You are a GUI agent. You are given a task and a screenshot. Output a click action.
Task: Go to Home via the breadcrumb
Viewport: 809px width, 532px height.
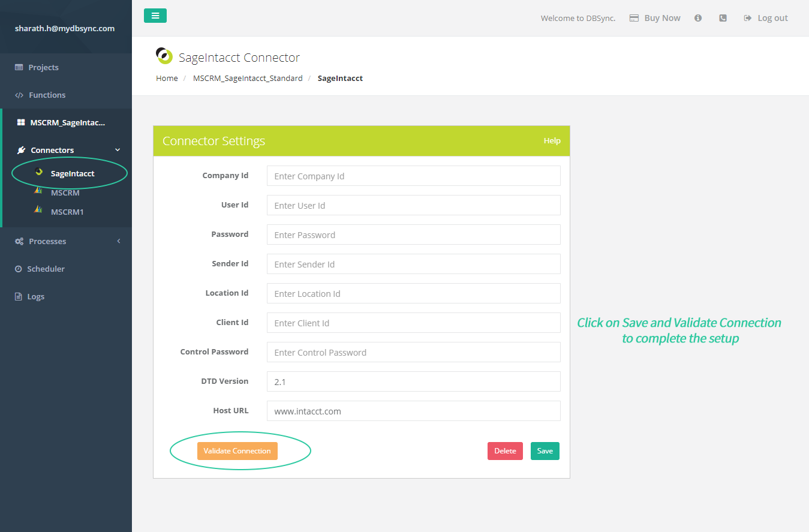[x=167, y=78]
